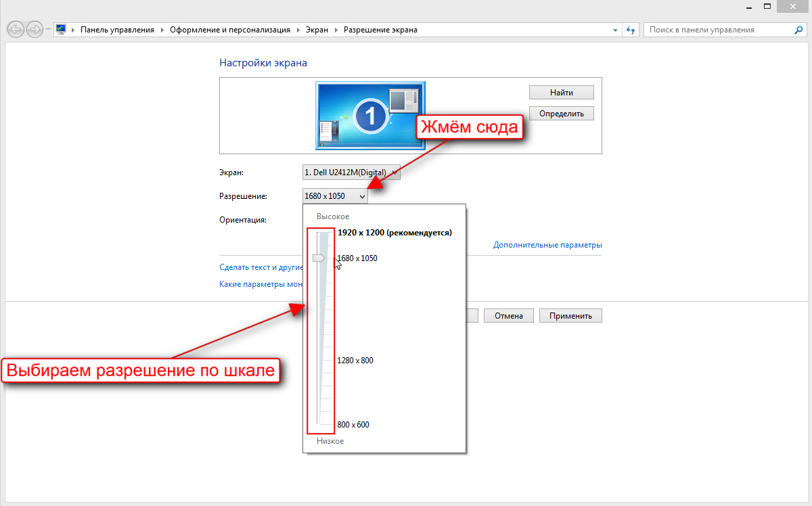Click the Forward navigation arrow button
812x506 pixels.
click(35, 29)
